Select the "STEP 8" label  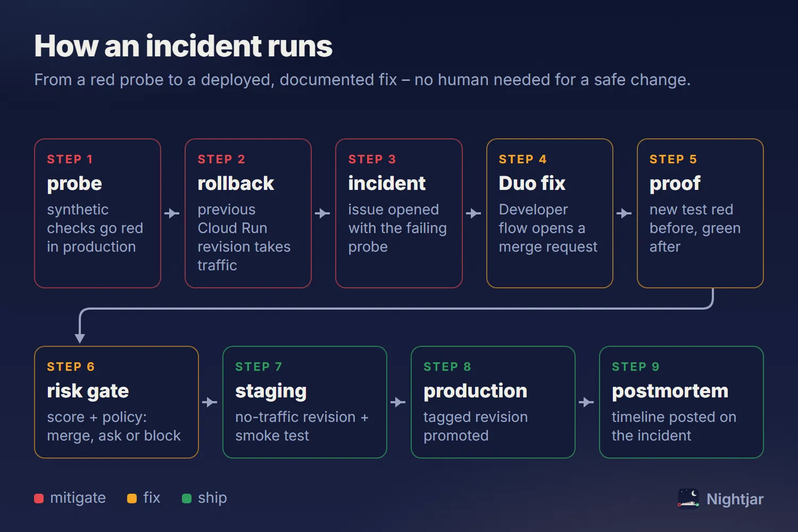click(x=447, y=367)
